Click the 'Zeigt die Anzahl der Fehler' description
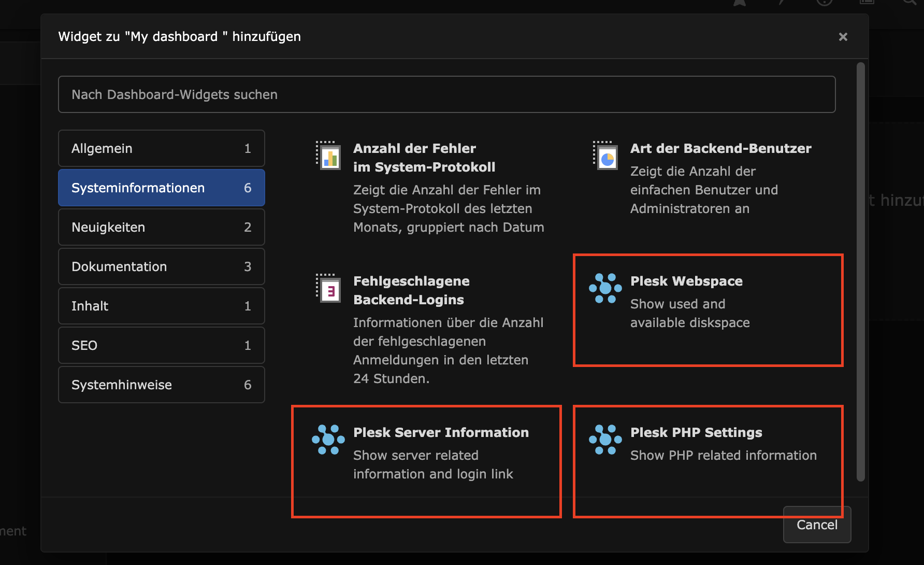Viewport: 924px width, 565px height. (x=449, y=208)
